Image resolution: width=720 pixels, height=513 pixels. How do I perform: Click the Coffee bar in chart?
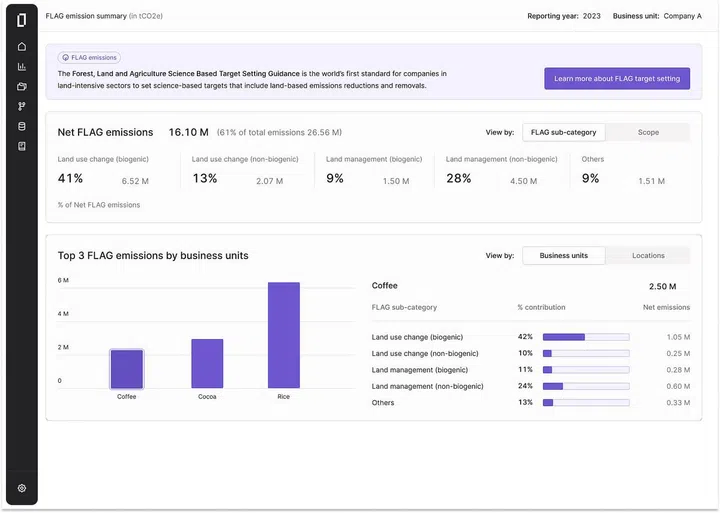127,369
